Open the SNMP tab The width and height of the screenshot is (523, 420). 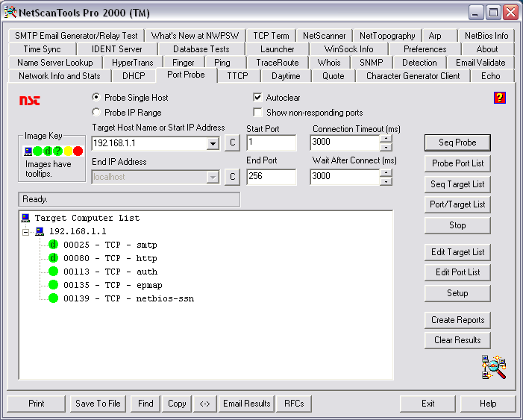tap(372, 63)
